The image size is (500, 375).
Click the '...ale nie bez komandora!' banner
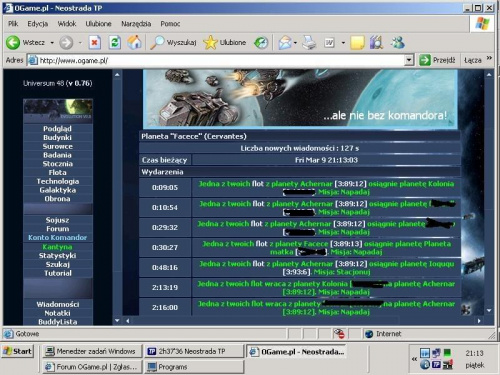click(300, 99)
